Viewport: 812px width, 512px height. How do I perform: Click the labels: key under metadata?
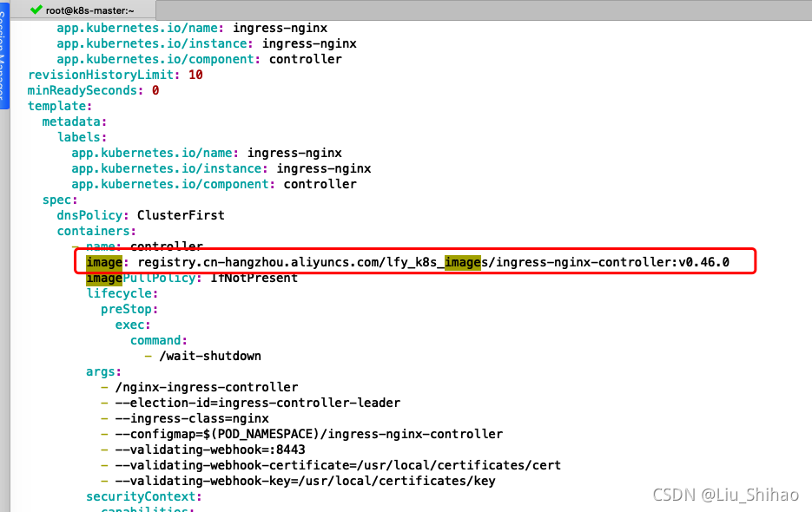click(x=82, y=136)
